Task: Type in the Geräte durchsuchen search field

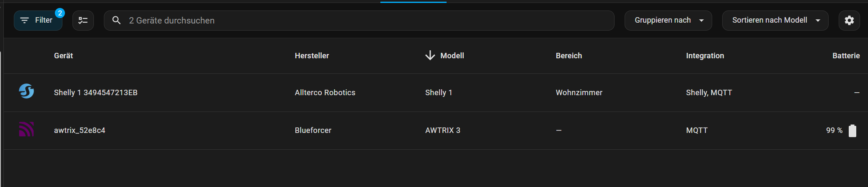Action: [x=360, y=21]
